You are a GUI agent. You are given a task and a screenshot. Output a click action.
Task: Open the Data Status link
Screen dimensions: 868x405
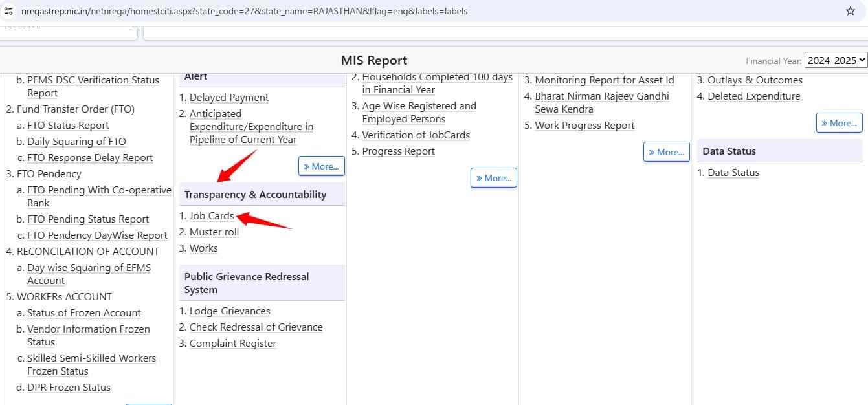click(x=733, y=173)
